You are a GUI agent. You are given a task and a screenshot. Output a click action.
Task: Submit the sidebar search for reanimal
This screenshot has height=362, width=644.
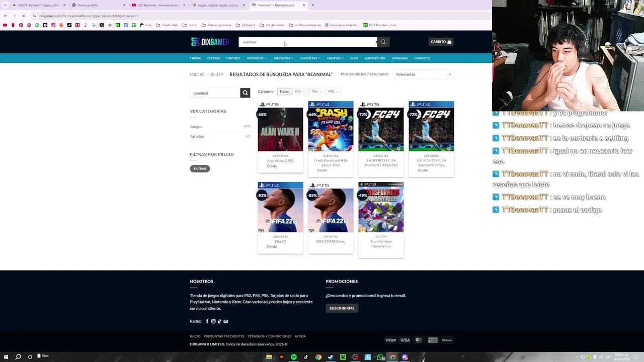pyautogui.click(x=245, y=93)
